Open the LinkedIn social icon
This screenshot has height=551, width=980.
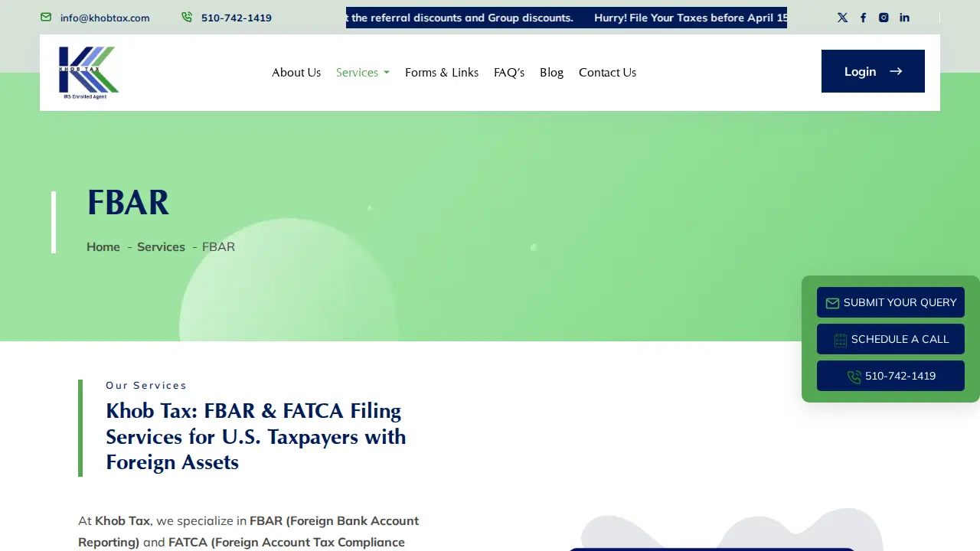tap(904, 18)
